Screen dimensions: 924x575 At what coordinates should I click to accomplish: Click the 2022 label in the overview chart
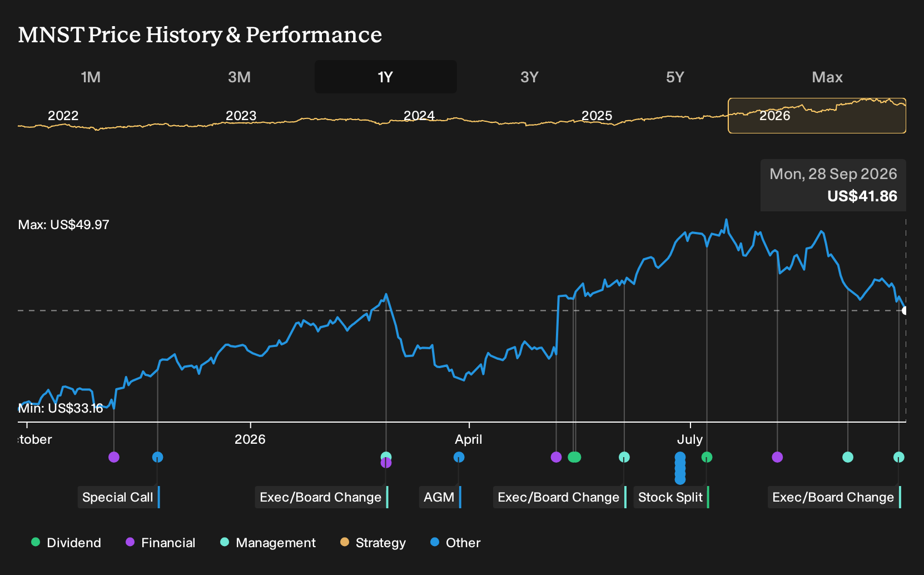[x=63, y=116]
